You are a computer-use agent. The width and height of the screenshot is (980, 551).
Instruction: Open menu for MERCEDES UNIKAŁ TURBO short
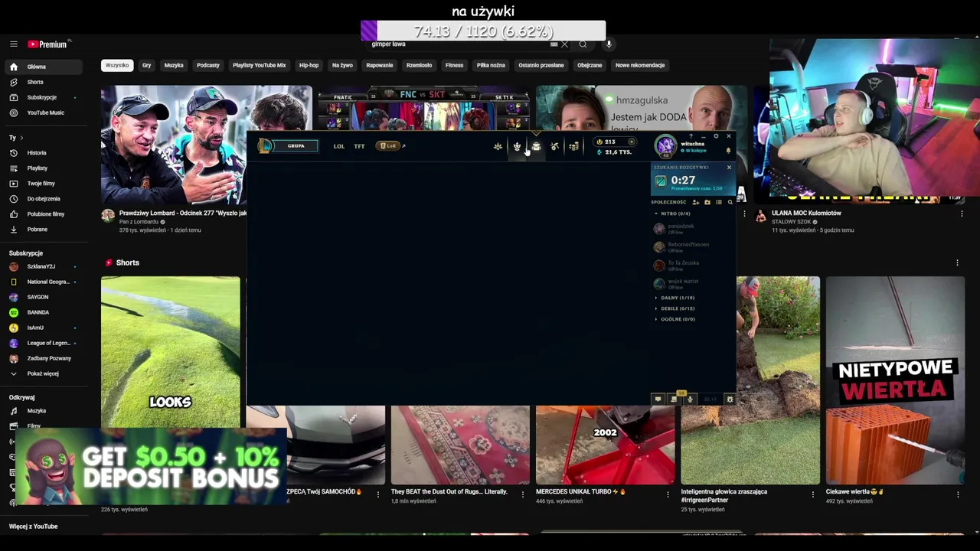coord(668,494)
